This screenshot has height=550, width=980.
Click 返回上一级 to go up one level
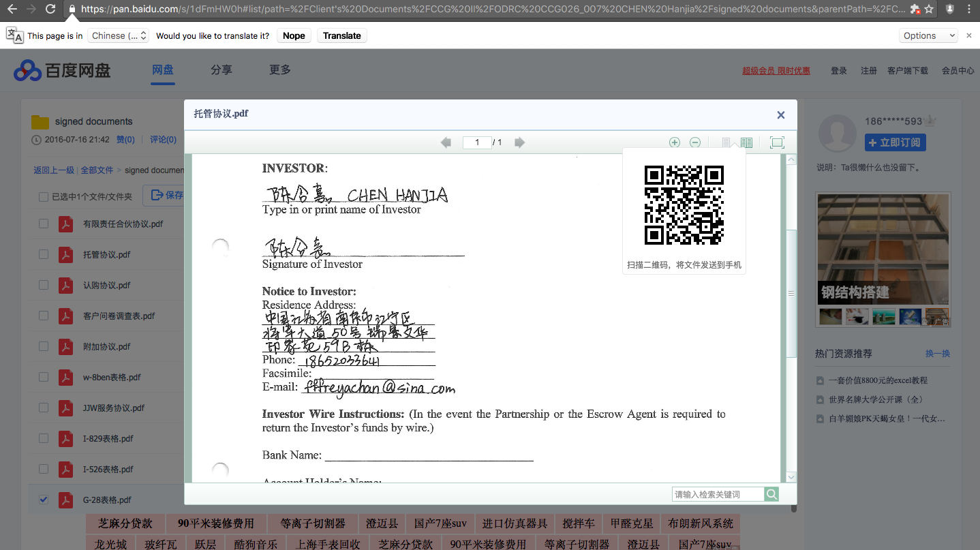(54, 170)
